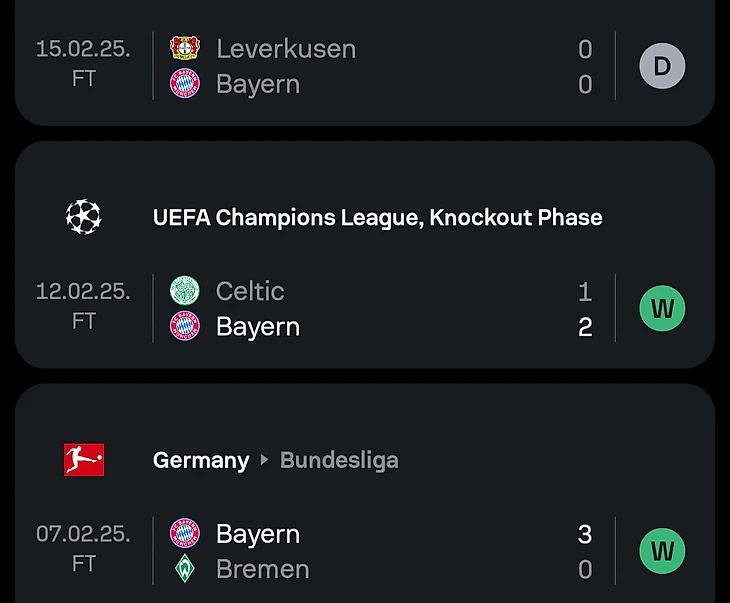The height and width of the screenshot is (603, 730).
Task: Open the Bundesliga league link
Action: point(339,460)
